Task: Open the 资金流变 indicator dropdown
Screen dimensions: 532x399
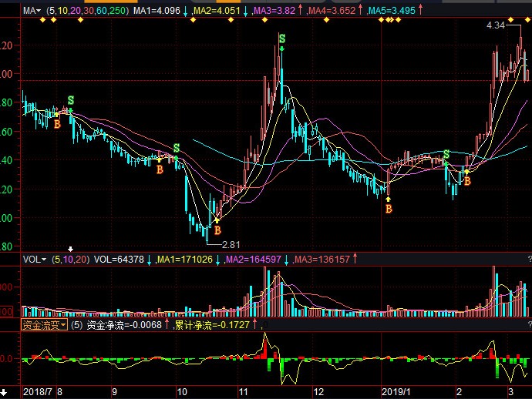Action: 44,325
